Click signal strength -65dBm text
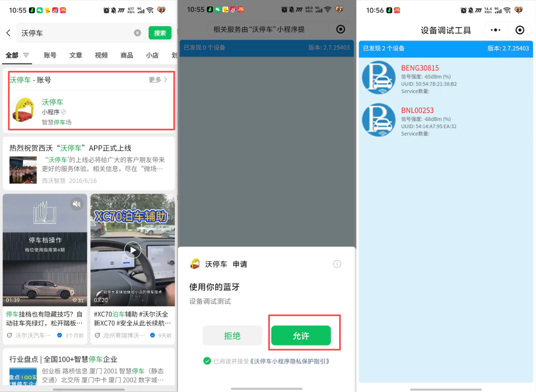 pyautogui.click(x=426, y=77)
